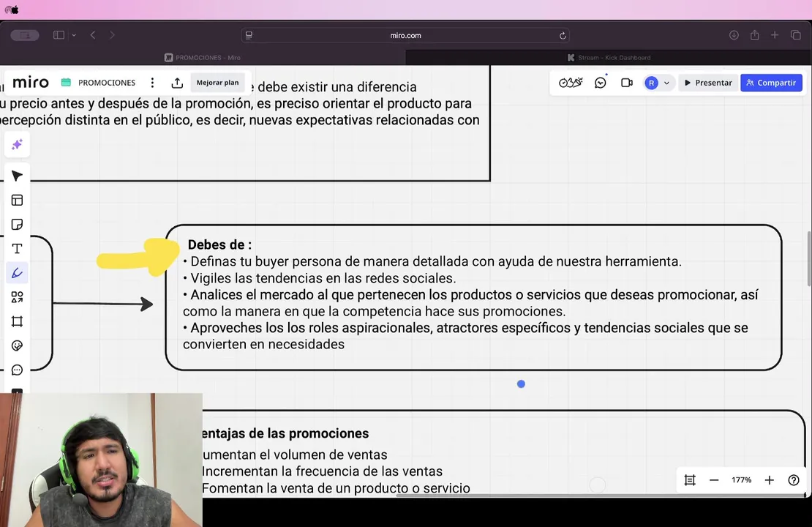
Task: Click the R user avatar
Action: coord(652,83)
